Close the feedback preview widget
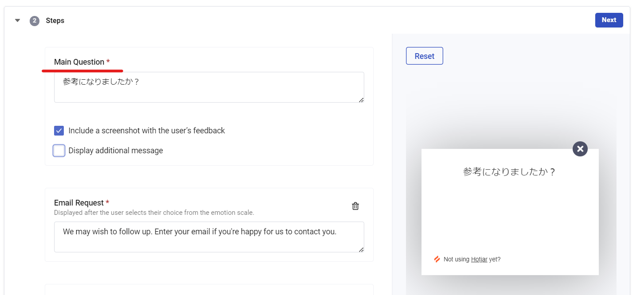Viewport: 644px width, 295px height. pyautogui.click(x=580, y=149)
